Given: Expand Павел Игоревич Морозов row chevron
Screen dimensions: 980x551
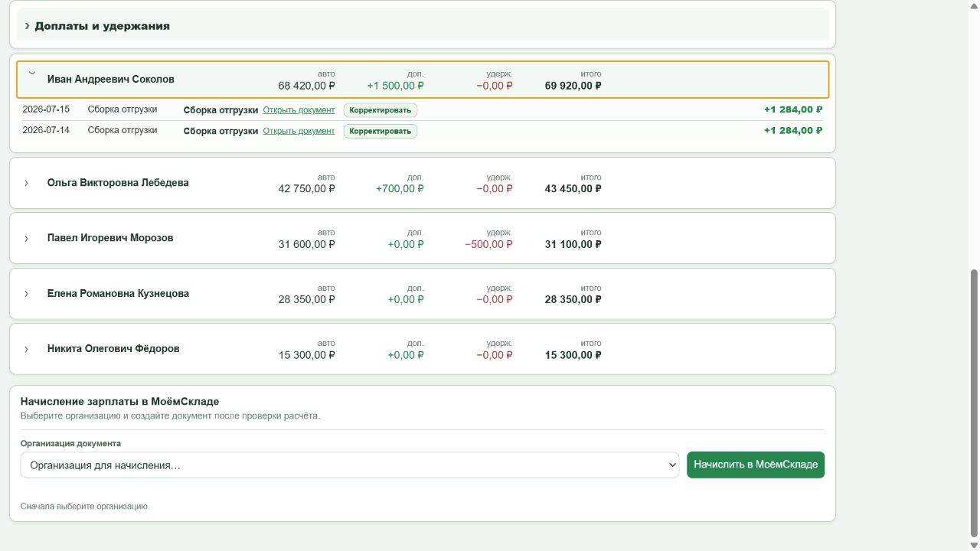Looking at the screenshot, I should tap(26, 238).
